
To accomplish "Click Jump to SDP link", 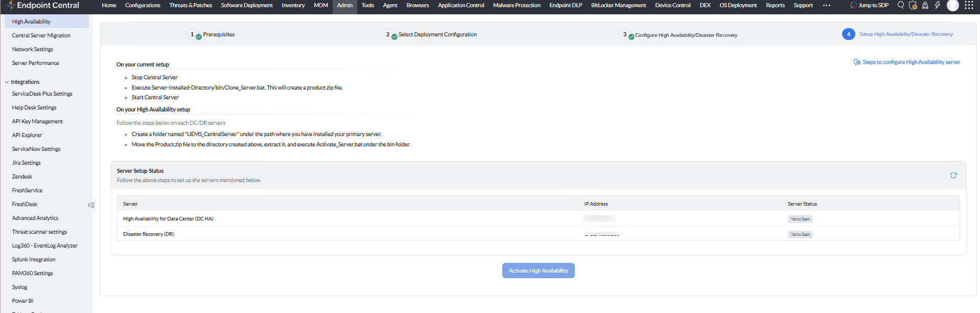I will 873,5.
